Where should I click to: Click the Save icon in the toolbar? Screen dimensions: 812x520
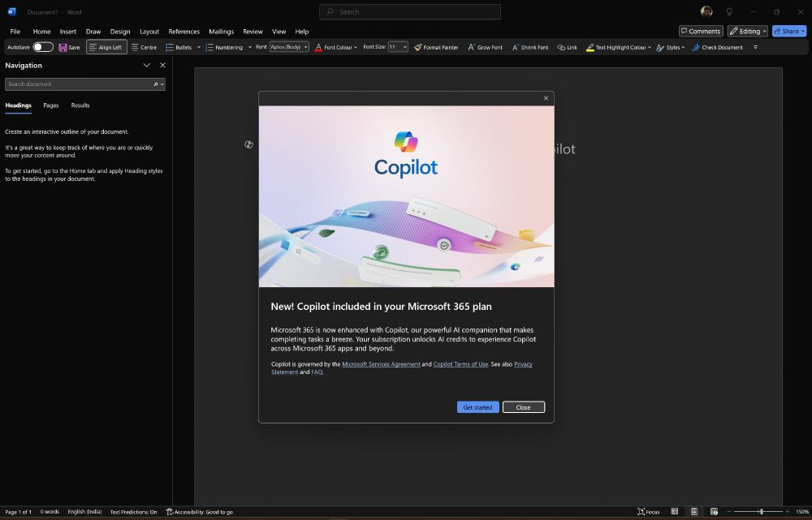63,47
